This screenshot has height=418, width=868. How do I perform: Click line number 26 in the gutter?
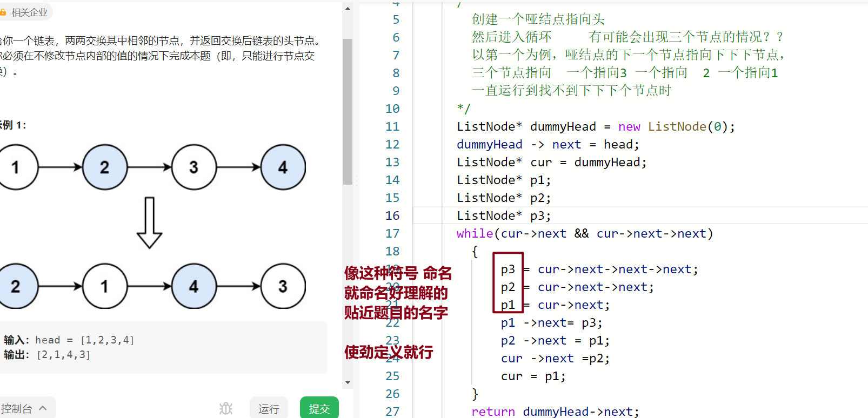(x=392, y=394)
